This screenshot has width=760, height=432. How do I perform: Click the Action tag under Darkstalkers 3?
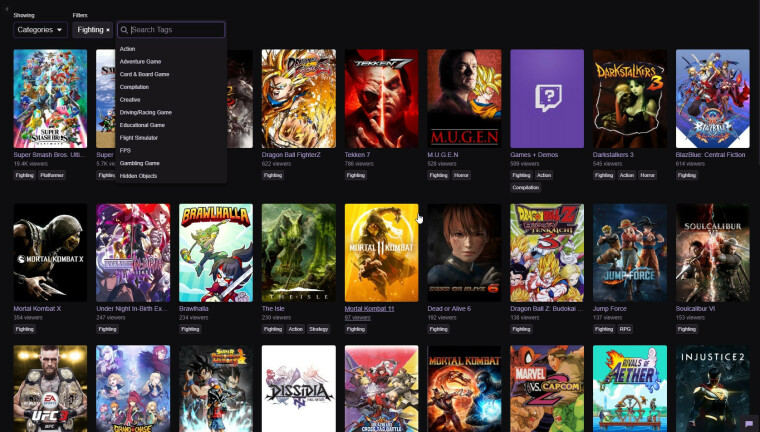coord(627,176)
